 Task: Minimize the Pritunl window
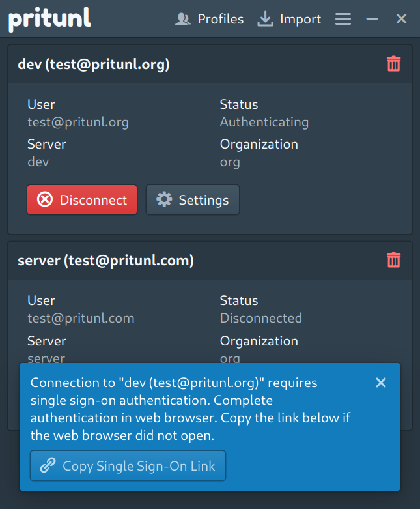pyautogui.click(x=372, y=19)
